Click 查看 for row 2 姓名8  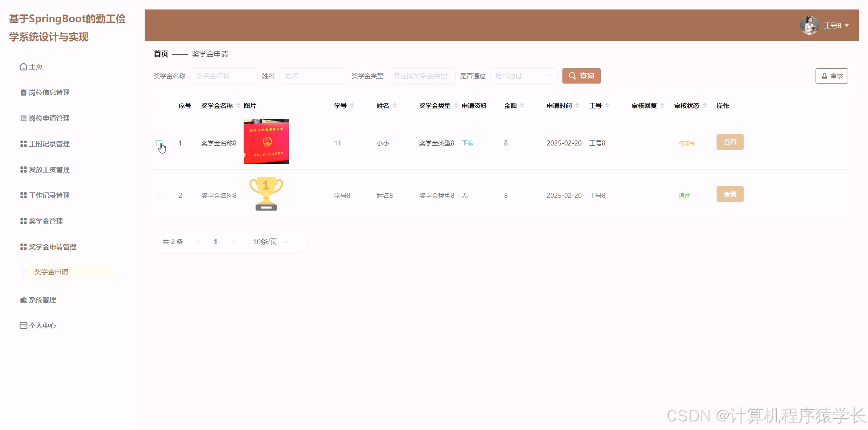(x=730, y=194)
